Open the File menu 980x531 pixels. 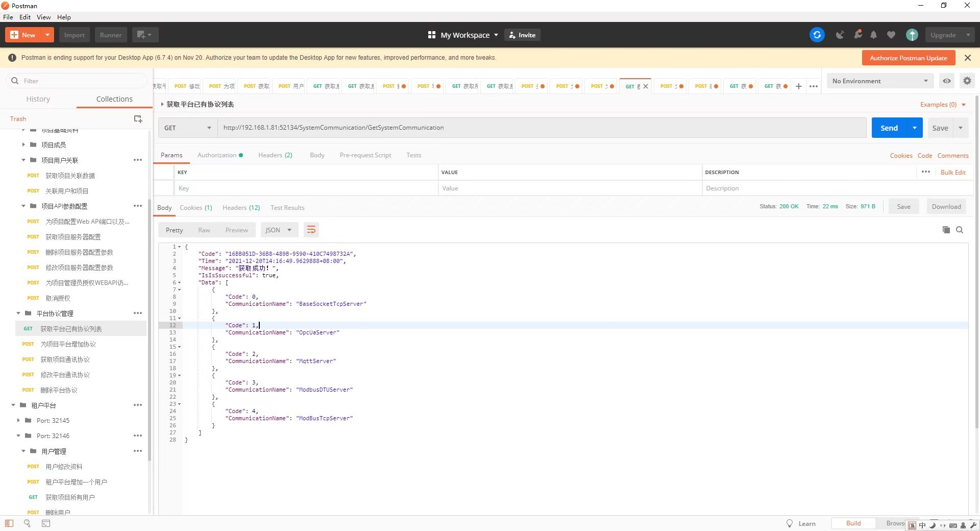pos(8,17)
